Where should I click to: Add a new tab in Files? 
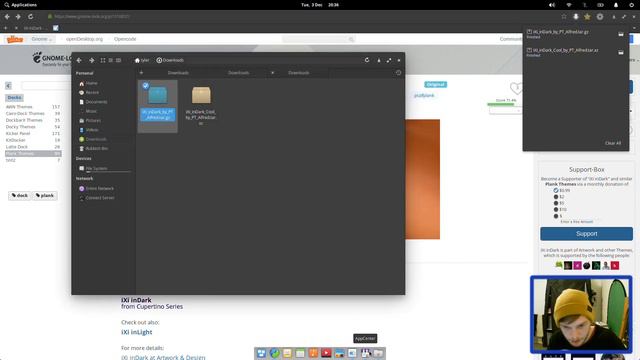[141, 73]
